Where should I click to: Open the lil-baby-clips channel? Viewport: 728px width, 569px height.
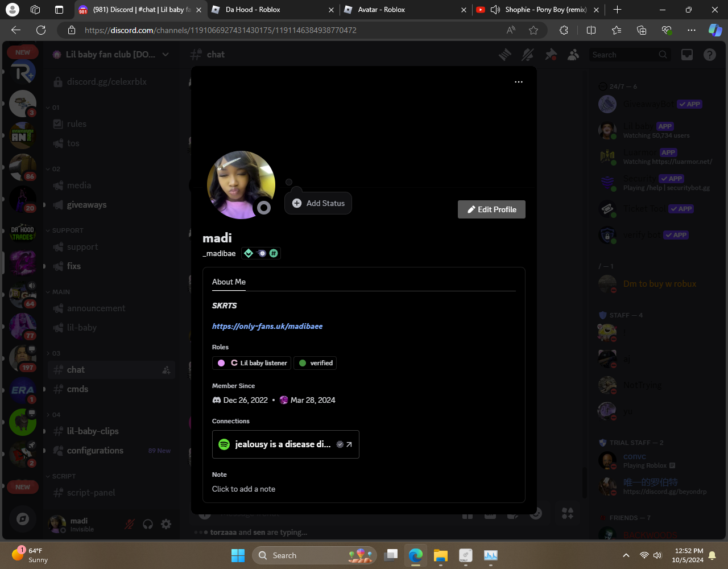click(111, 431)
